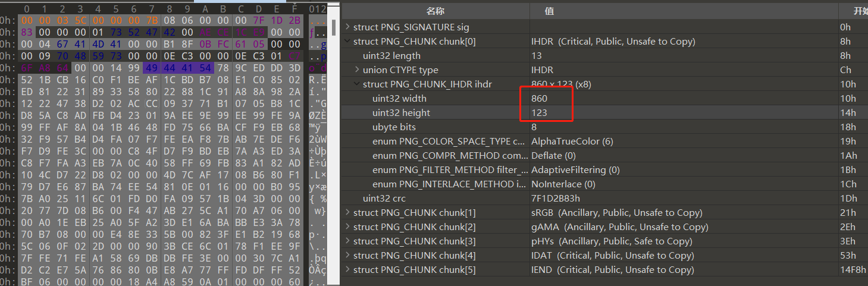The width and height of the screenshot is (868, 286).
Task: Click value 'gAMA (Ancillary, Public, Unsafe to Copy)'
Action: [x=619, y=227]
